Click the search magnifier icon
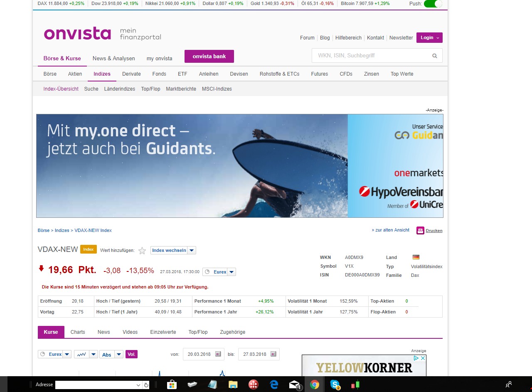Screen dimensions: 532x392 [435, 56]
